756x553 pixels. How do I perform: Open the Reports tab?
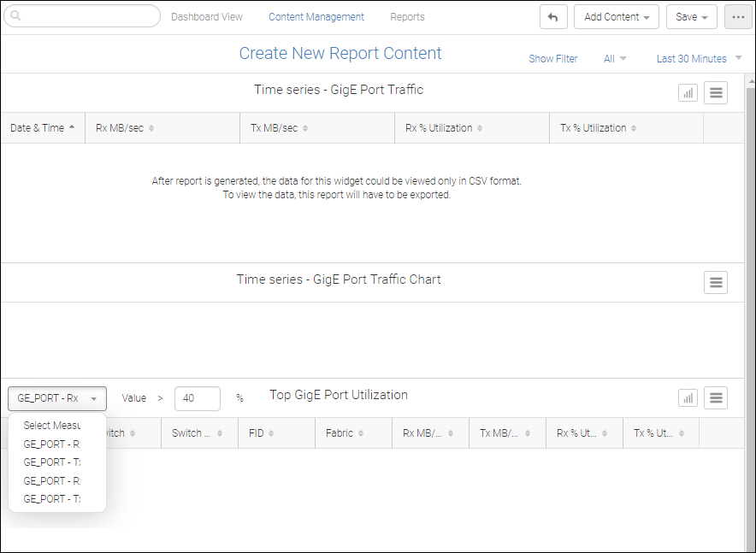click(x=407, y=17)
